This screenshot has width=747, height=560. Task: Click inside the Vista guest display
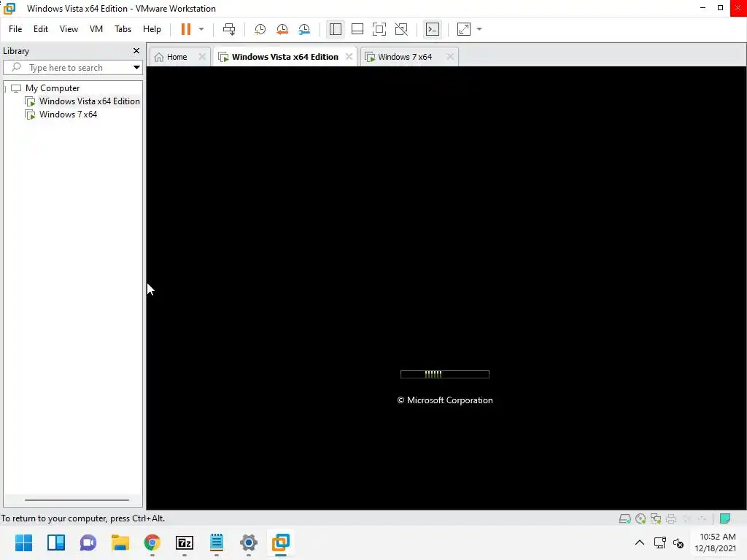[x=446, y=288]
